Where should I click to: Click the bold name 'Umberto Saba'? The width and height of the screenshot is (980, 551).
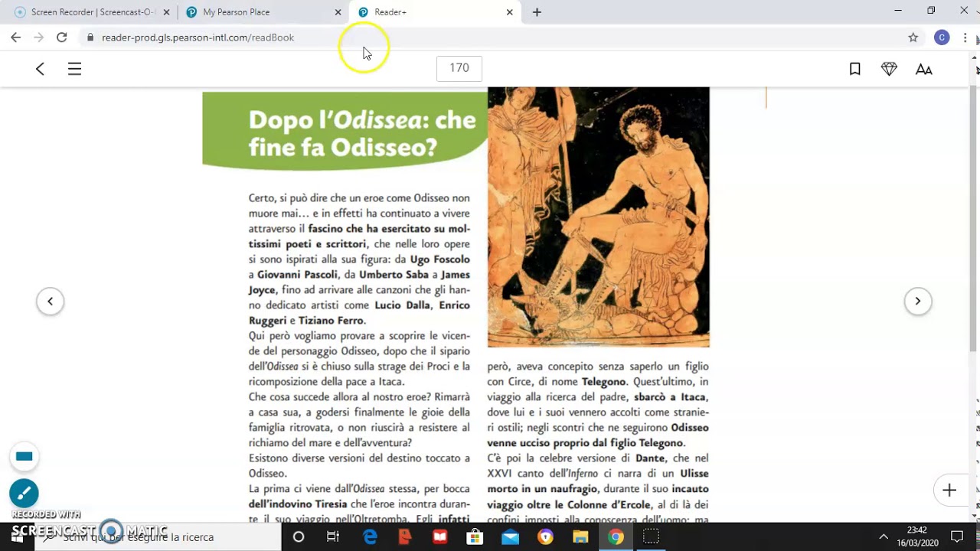pos(394,275)
